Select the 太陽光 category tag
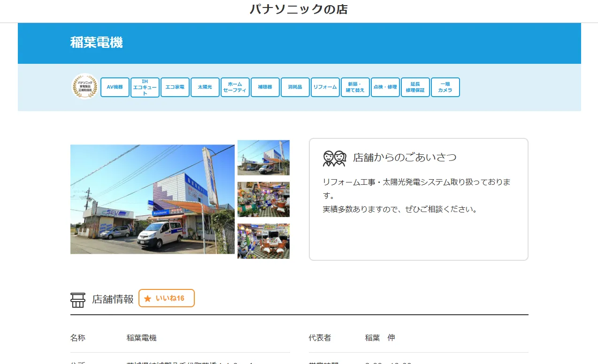This screenshot has height=364, width=598. coord(205,87)
